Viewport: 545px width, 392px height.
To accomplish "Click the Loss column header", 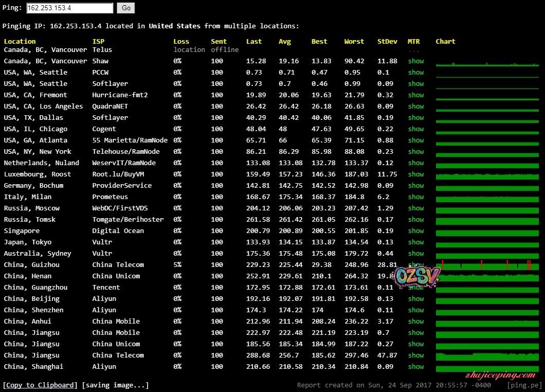I will pos(181,42).
